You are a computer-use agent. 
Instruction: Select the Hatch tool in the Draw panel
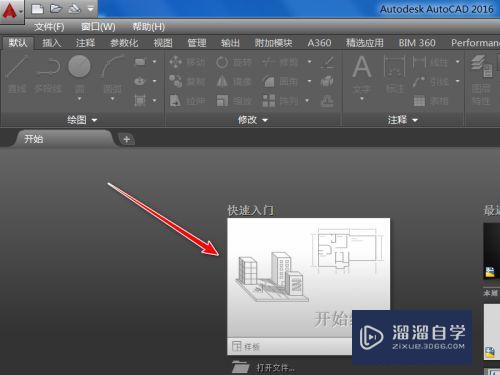tap(140, 100)
